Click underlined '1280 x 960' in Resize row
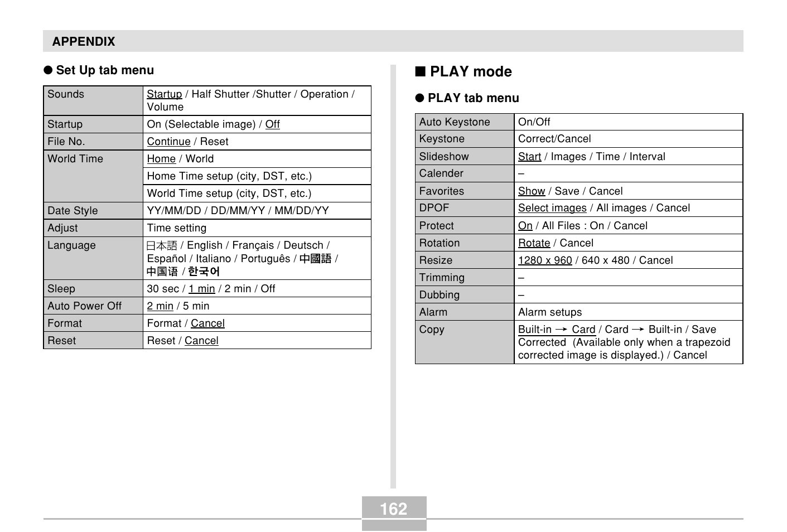 point(545,260)
